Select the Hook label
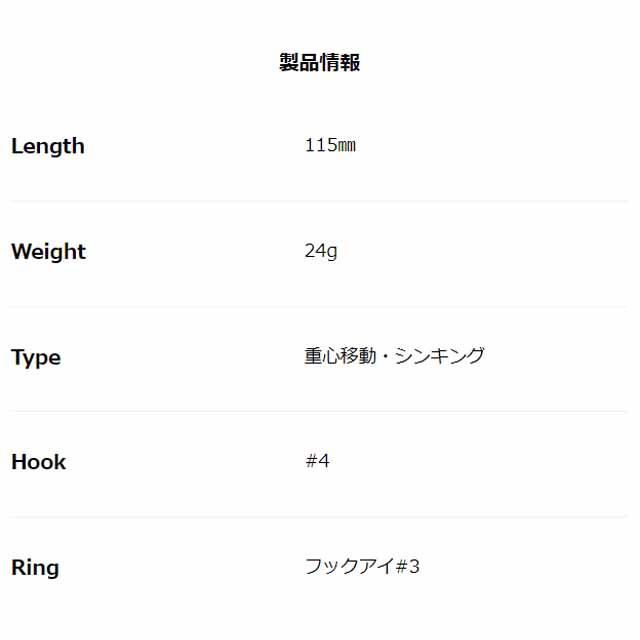Screen dimensions: 640x640 click(x=38, y=462)
